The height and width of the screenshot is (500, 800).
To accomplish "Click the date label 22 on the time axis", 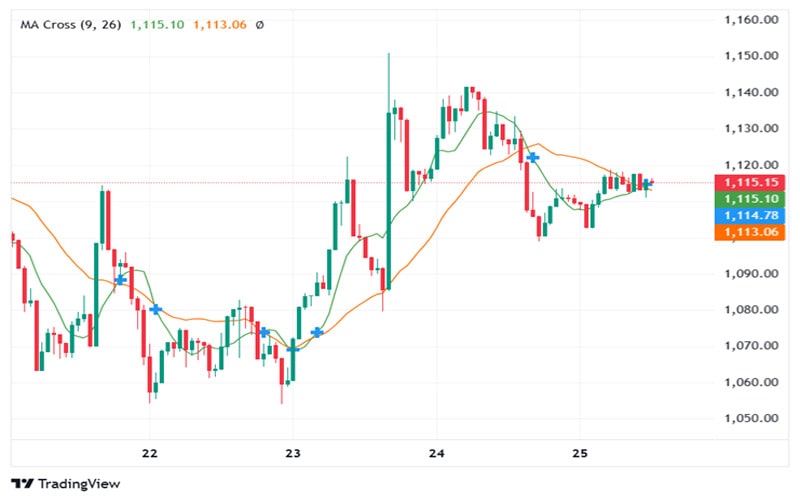I will tap(150, 453).
